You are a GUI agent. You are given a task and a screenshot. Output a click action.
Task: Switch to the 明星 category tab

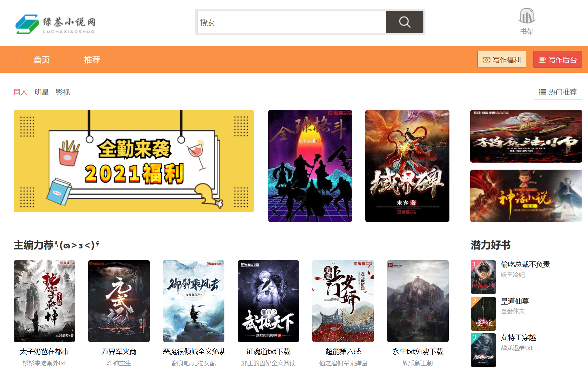41,92
